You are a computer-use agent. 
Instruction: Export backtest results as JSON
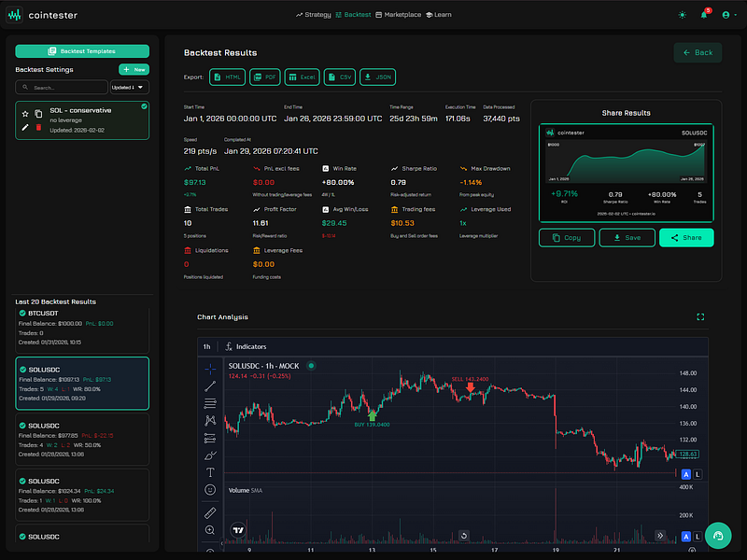[x=377, y=77]
